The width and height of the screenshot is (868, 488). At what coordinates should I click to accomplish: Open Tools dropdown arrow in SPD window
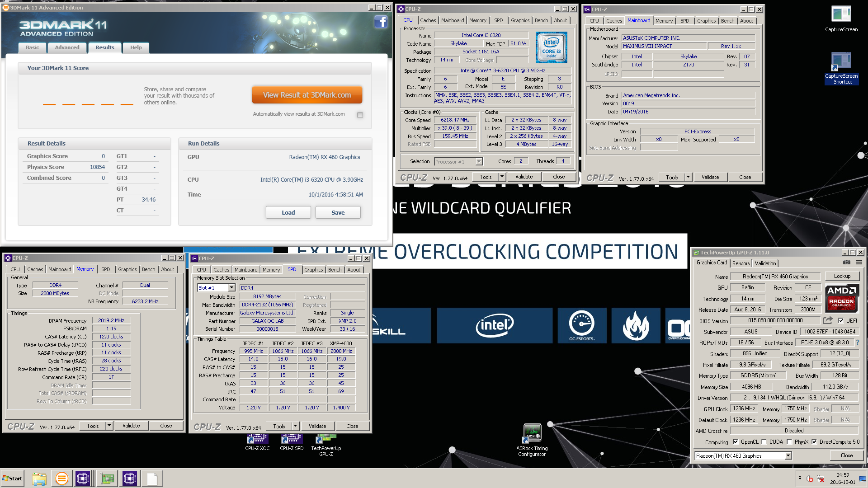tap(295, 426)
